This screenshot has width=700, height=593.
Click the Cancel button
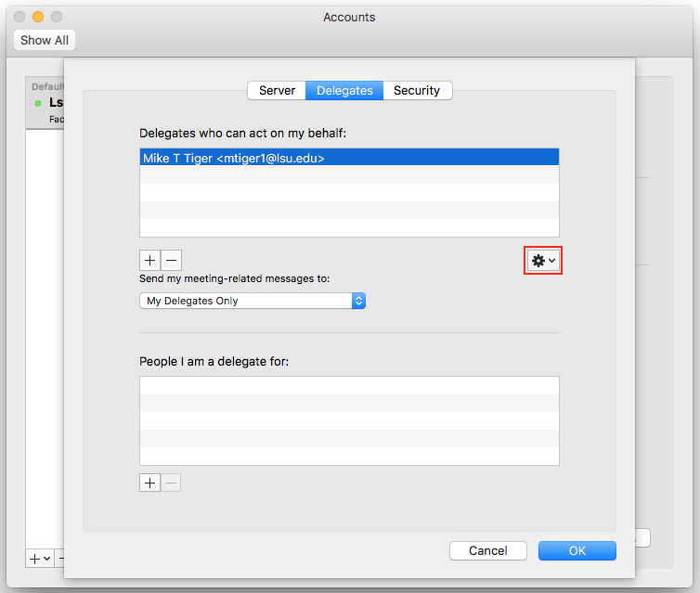tap(488, 550)
